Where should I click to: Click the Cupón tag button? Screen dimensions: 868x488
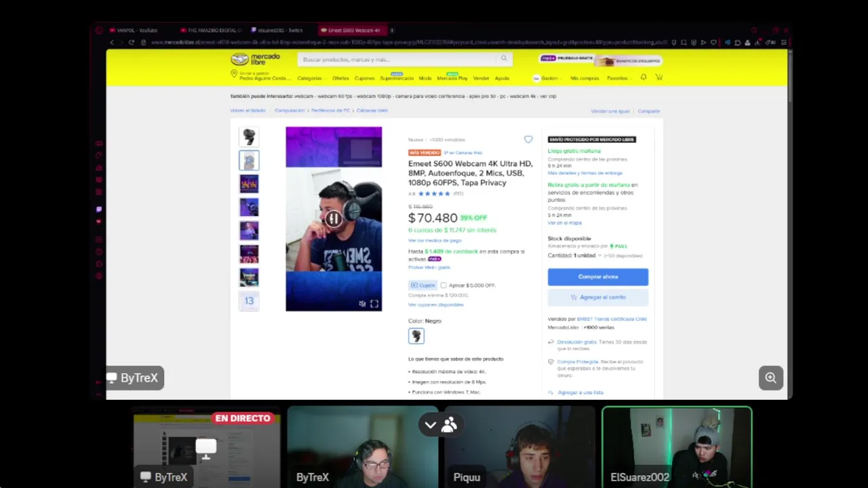(423, 285)
